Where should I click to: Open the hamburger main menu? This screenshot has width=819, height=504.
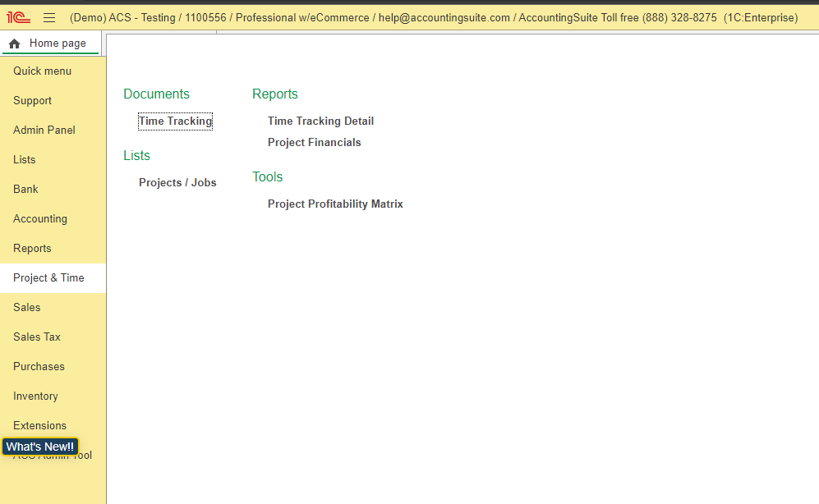coord(49,18)
